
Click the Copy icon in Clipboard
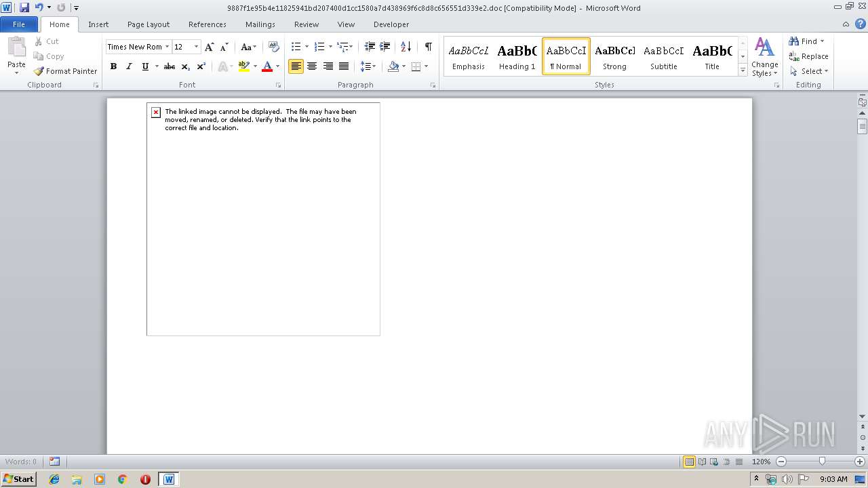click(39, 56)
